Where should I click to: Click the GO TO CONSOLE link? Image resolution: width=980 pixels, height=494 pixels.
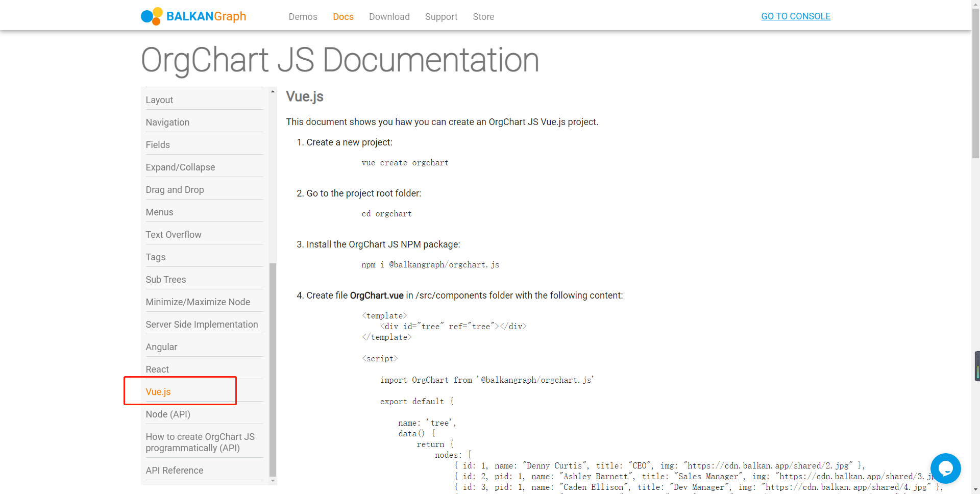(x=796, y=16)
